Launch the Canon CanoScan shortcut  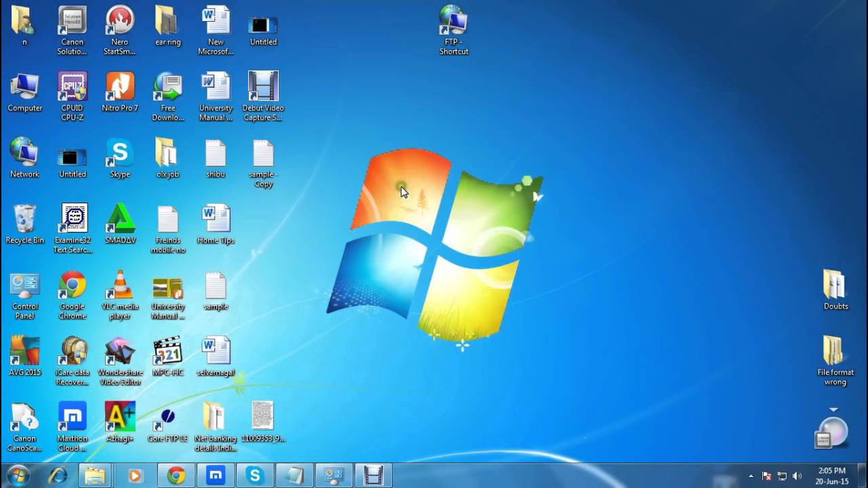pos(24,428)
